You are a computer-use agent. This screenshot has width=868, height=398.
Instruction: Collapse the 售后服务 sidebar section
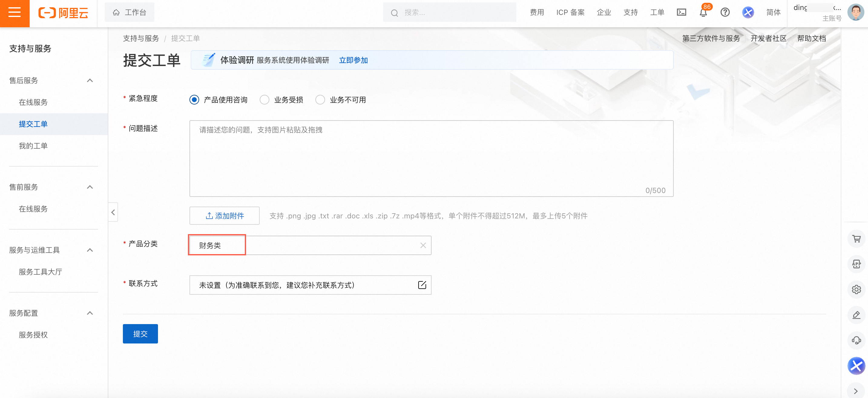coord(90,80)
